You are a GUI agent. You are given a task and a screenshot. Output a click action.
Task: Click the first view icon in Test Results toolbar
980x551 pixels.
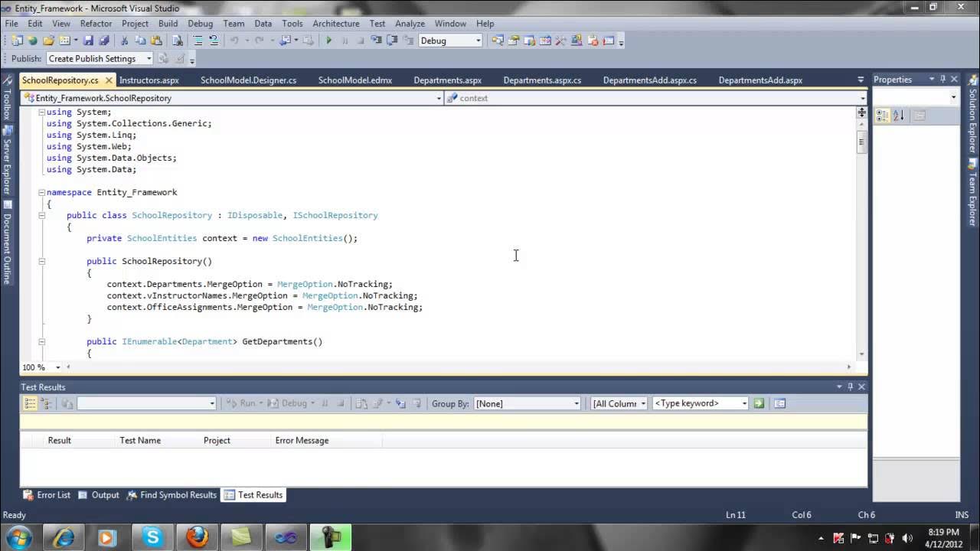click(30, 403)
